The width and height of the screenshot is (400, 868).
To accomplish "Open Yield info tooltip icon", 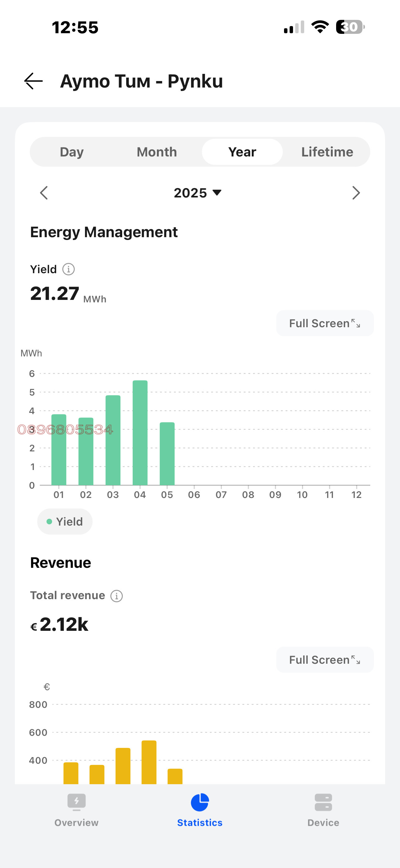I will click(x=69, y=269).
